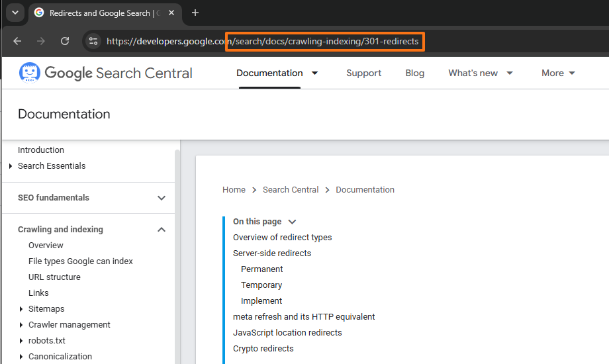This screenshot has height=364, width=609.
Task: Click the address bar URL field
Action: point(262,41)
